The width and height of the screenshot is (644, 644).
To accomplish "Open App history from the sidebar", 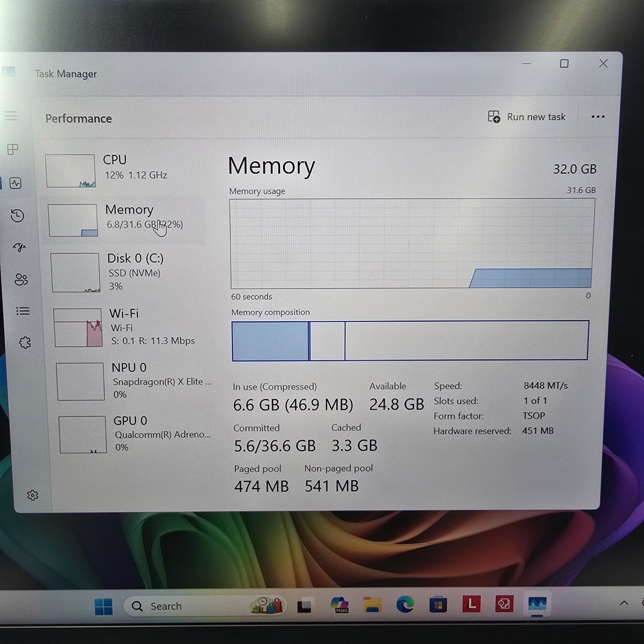I will pos(17,216).
